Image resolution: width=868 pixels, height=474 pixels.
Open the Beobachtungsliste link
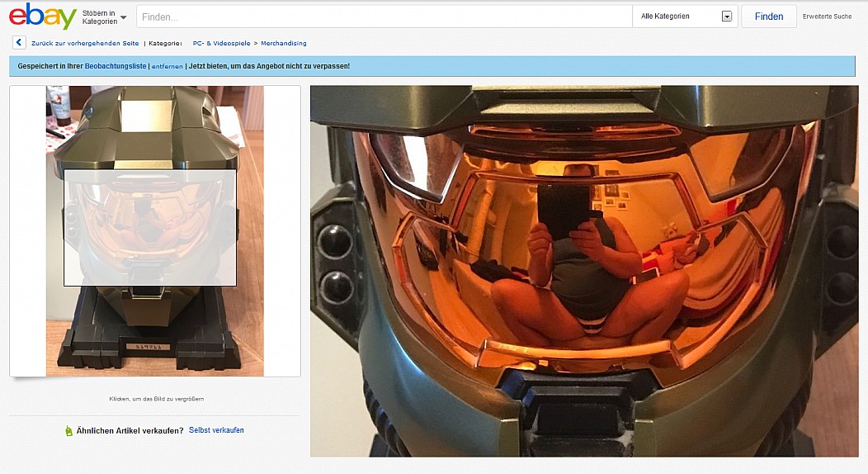click(x=115, y=66)
